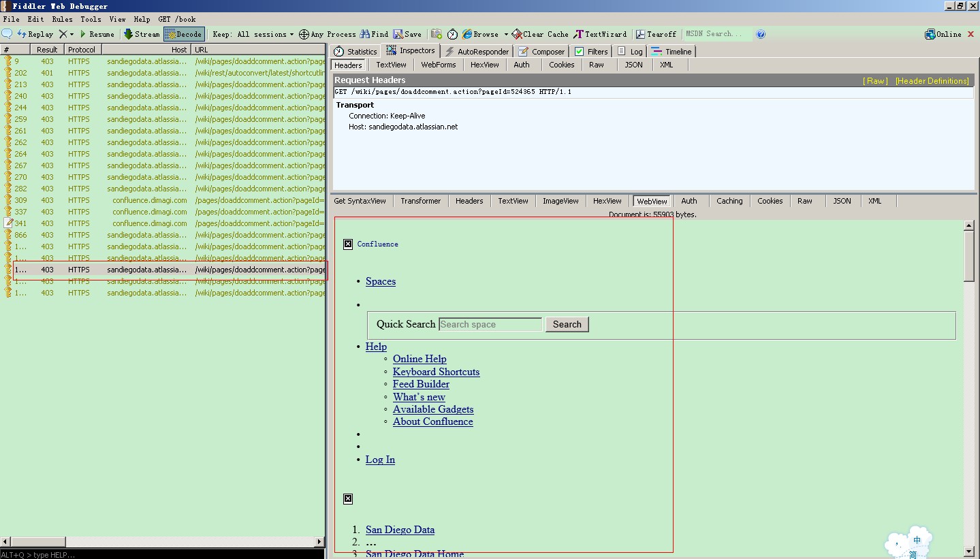Click the Online status indicator
The image size is (980, 559).
(x=943, y=34)
